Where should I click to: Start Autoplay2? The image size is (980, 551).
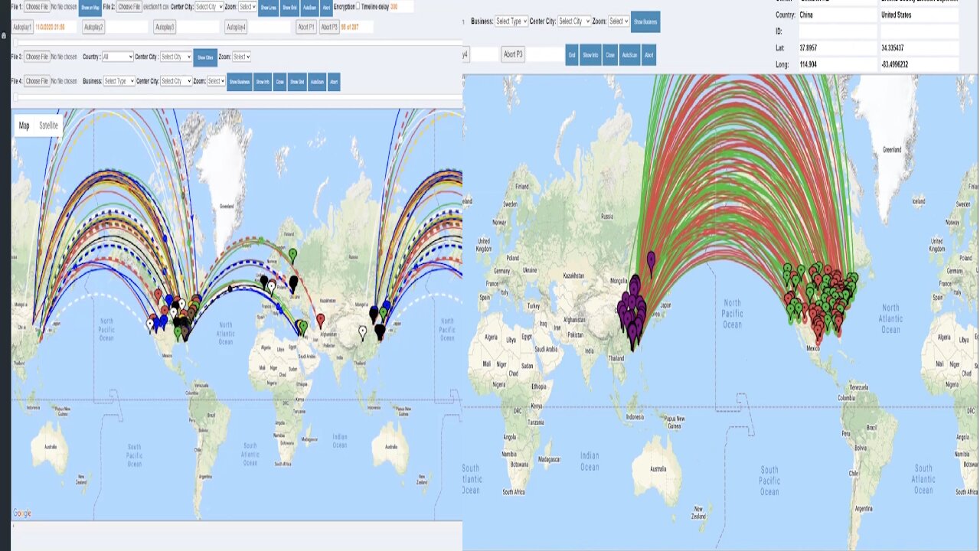point(93,27)
